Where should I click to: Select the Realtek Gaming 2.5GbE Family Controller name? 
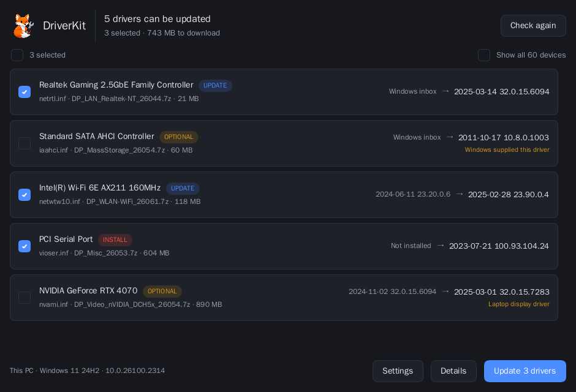[116, 85]
